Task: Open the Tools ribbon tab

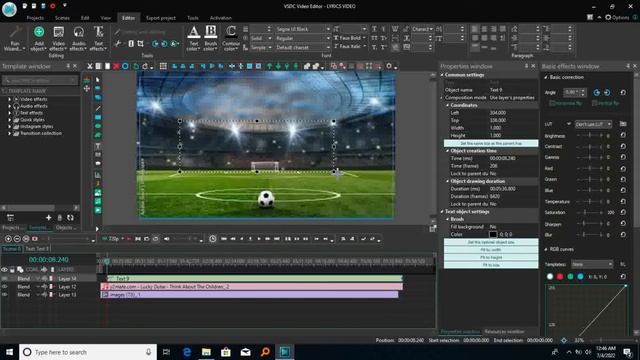Action: pyautogui.click(x=193, y=18)
